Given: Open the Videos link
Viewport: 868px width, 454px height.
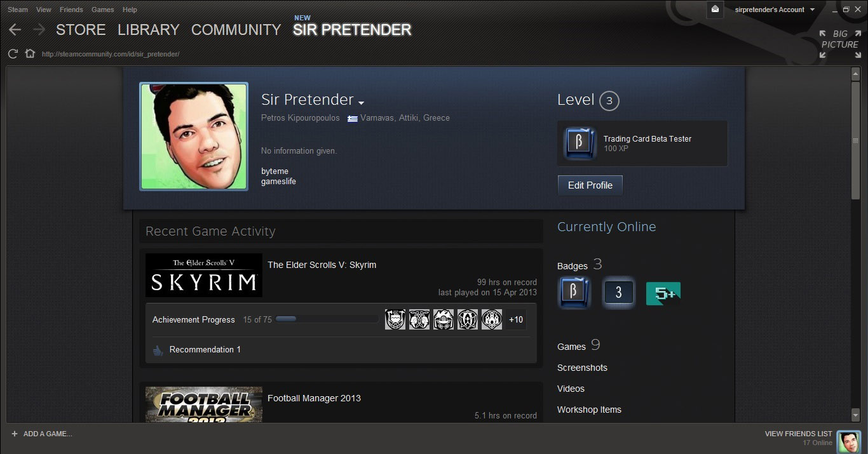Looking at the screenshot, I should 571,389.
